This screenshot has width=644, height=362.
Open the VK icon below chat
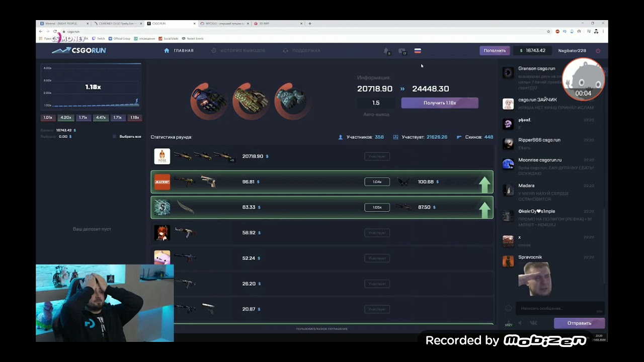pyautogui.click(x=533, y=323)
